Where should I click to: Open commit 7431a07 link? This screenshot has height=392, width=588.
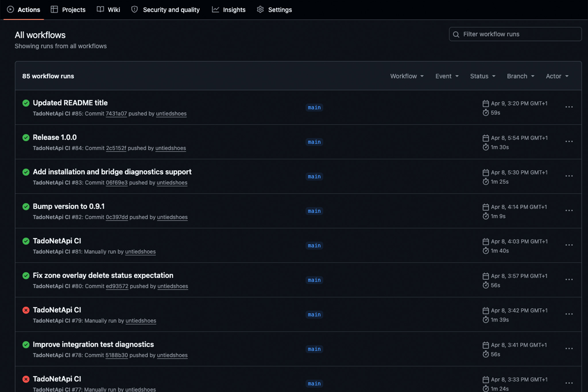(x=116, y=114)
